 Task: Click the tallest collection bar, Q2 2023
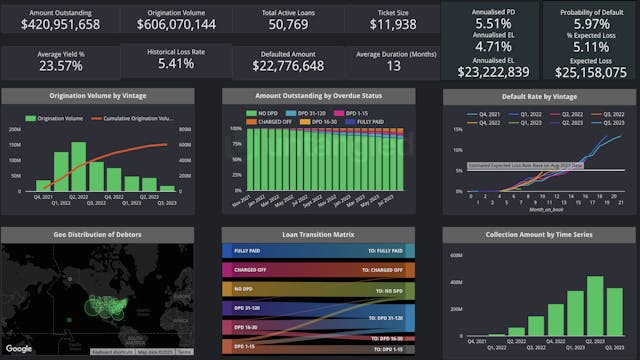[x=595, y=306]
